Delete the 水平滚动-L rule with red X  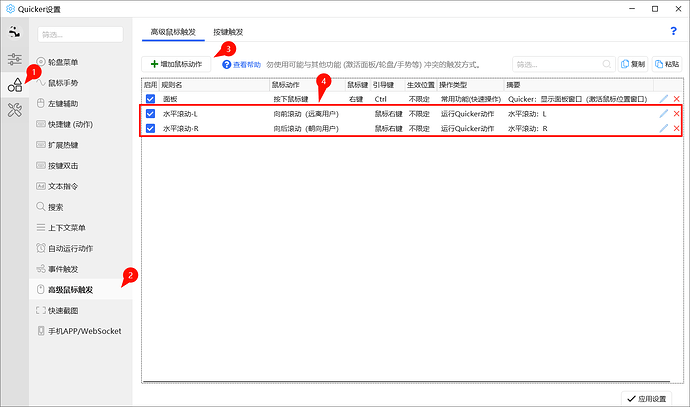[x=677, y=114]
